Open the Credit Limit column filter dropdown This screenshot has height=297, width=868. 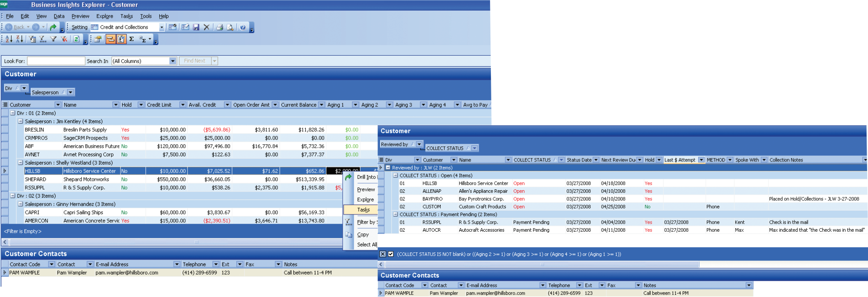click(x=183, y=105)
